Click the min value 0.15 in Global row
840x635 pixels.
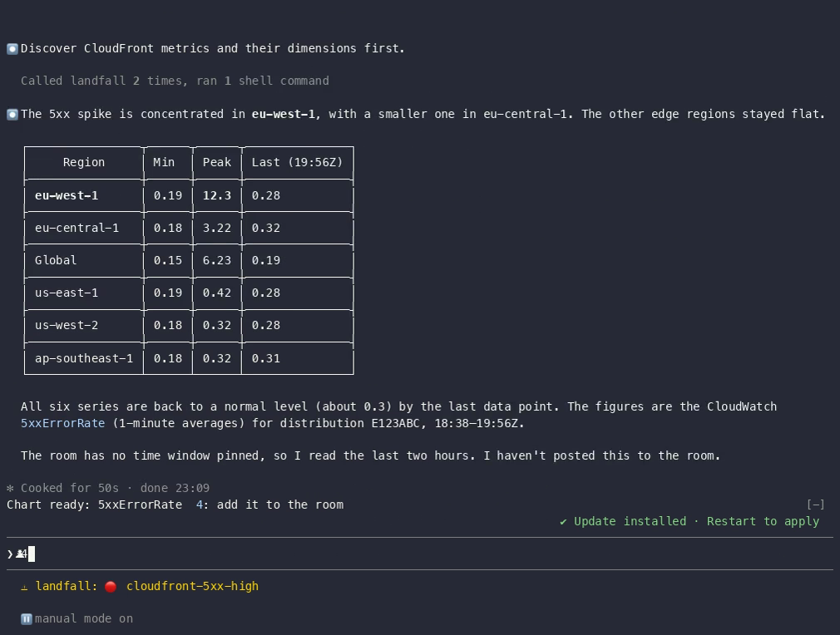pyautogui.click(x=168, y=261)
